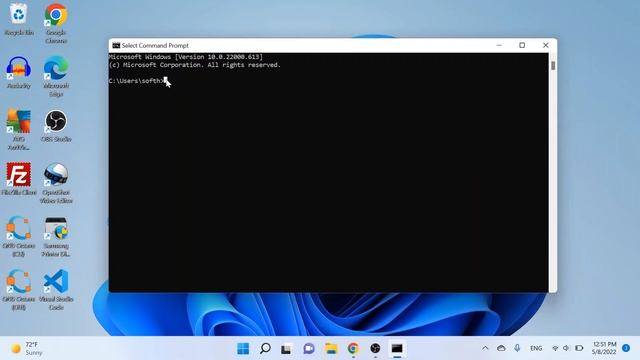The width and height of the screenshot is (640, 360).
Task: Close the Command Prompt window
Action: [x=545, y=45]
